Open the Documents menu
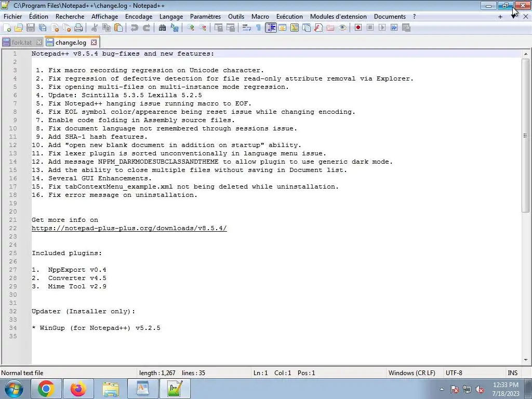 [x=390, y=17]
